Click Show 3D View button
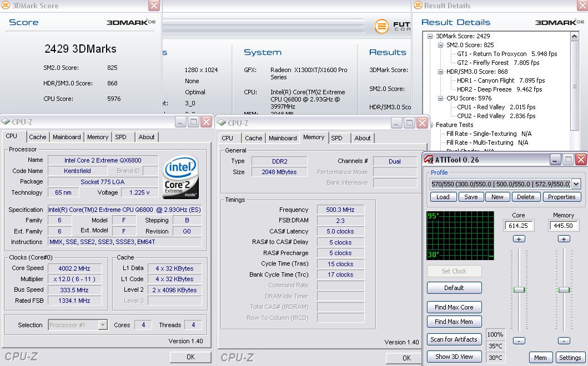Viewport: 588px width, 366px height. pyautogui.click(x=454, y=357)
